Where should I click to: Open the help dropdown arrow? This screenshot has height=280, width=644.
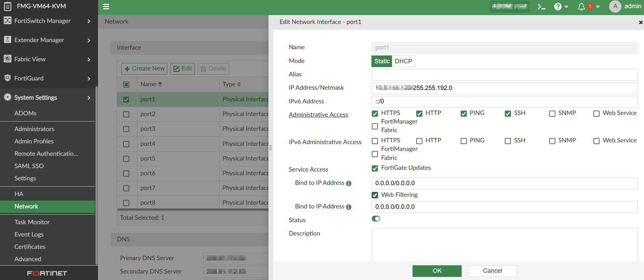click(x=566, y=7)
